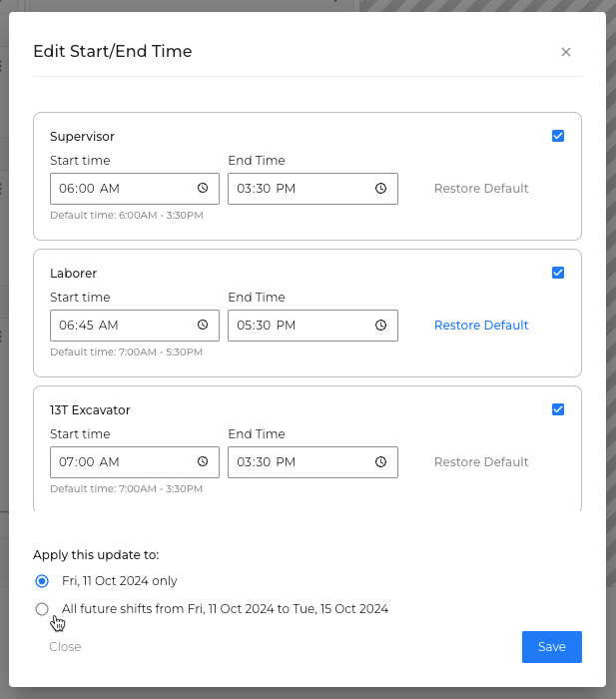This screenshot has height=699, width=616.
Task: Open clock picker for Supervisor end time
Action: pyautogui.click(x=380, y=188)
